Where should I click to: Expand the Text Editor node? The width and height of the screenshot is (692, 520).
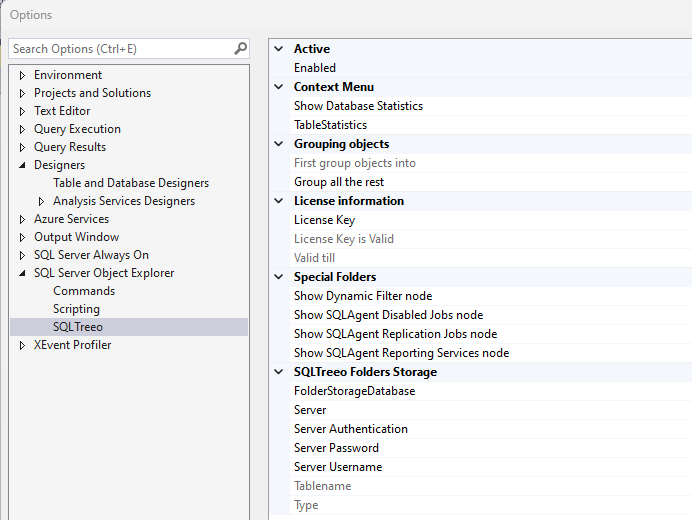(x=23, y=111)
